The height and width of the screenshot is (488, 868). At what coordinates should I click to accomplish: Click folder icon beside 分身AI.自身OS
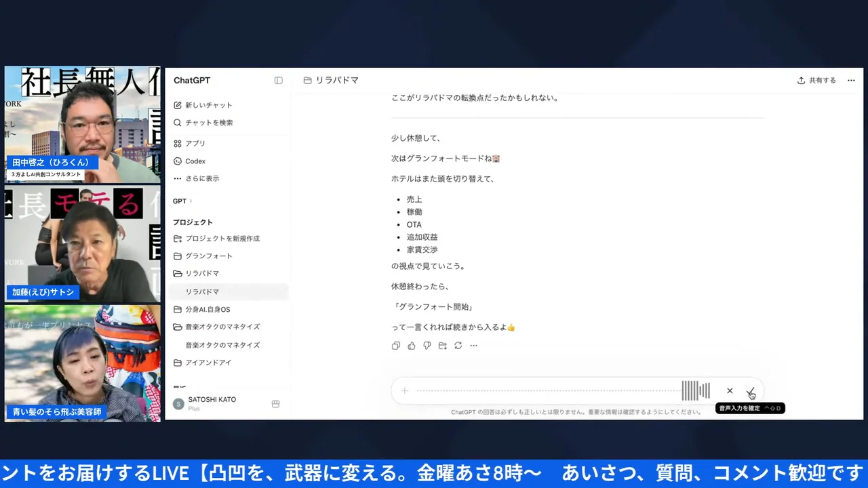178,310
